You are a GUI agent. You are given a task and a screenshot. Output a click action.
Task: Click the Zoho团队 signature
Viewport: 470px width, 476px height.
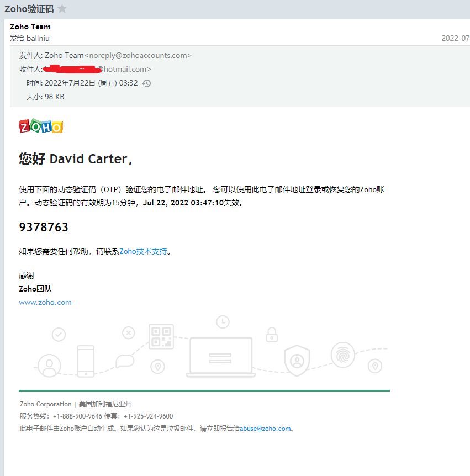35,289
